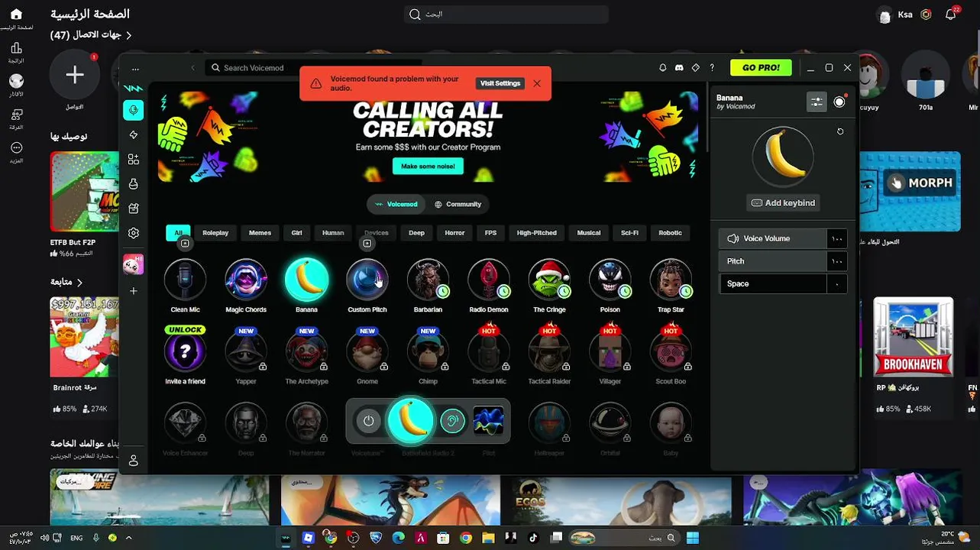
Task: Adjust the Voice Volume slider
Action: (x=783, y=238)
